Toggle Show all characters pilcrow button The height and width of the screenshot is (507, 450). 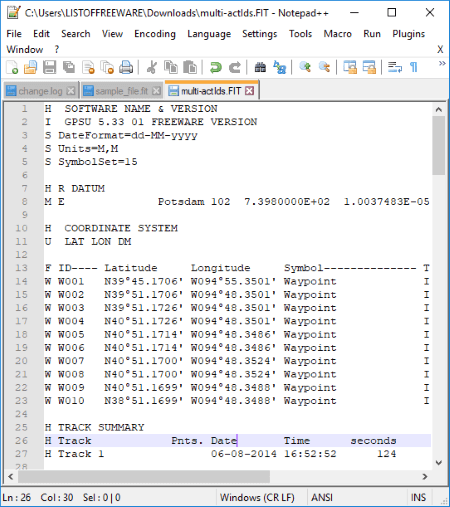point(414,67)
